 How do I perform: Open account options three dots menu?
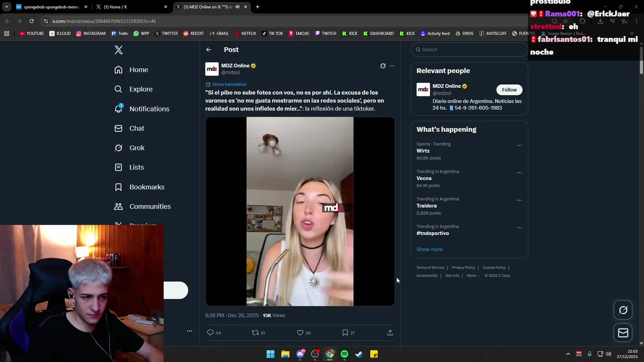coord(190,331)
